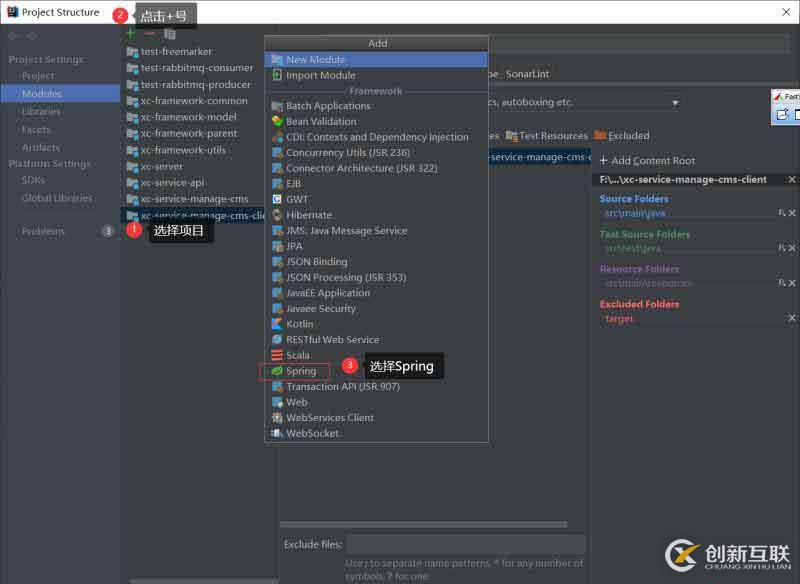The height and width of the screenshot is (584, 800).
Task: Click the Exclude files input field
Action: click(466, 545)
